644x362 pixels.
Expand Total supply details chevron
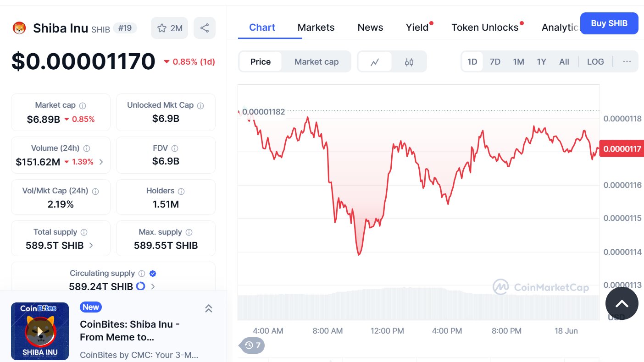[x=91, y=246]
